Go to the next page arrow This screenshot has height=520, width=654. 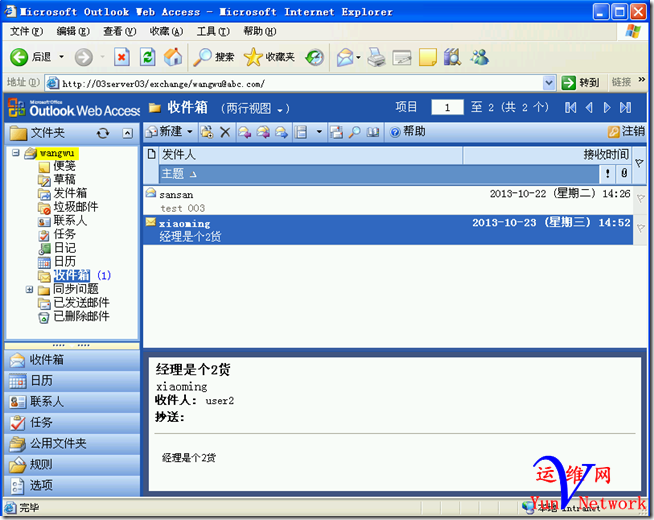click(607, 108)
